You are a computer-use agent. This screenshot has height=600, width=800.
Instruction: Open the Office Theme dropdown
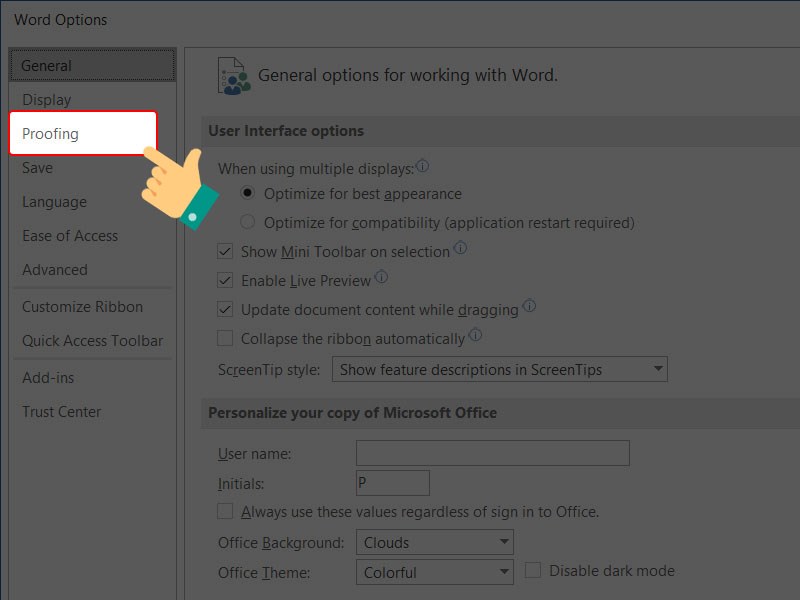click(434, 573)
